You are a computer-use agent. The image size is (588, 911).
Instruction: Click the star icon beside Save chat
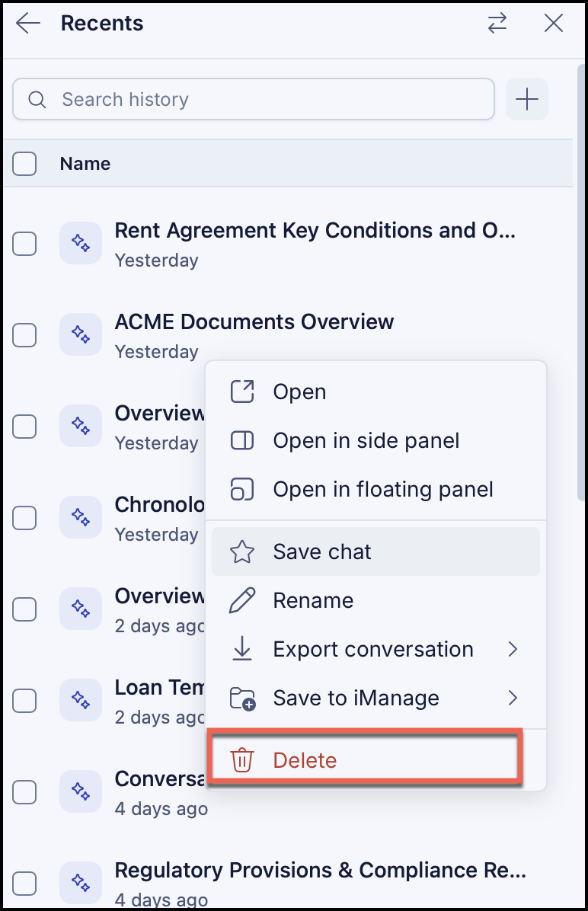pyautogui.click(x=242, y=551)
